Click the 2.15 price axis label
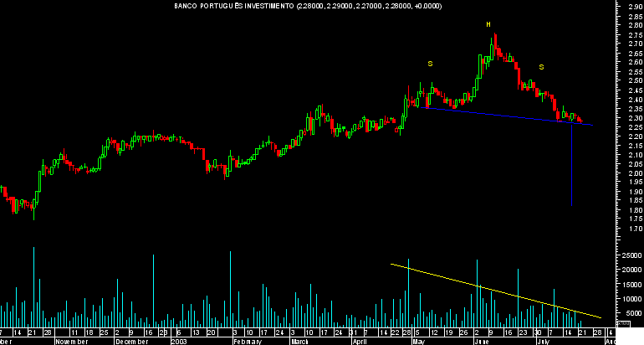 [x=636, y=146]
